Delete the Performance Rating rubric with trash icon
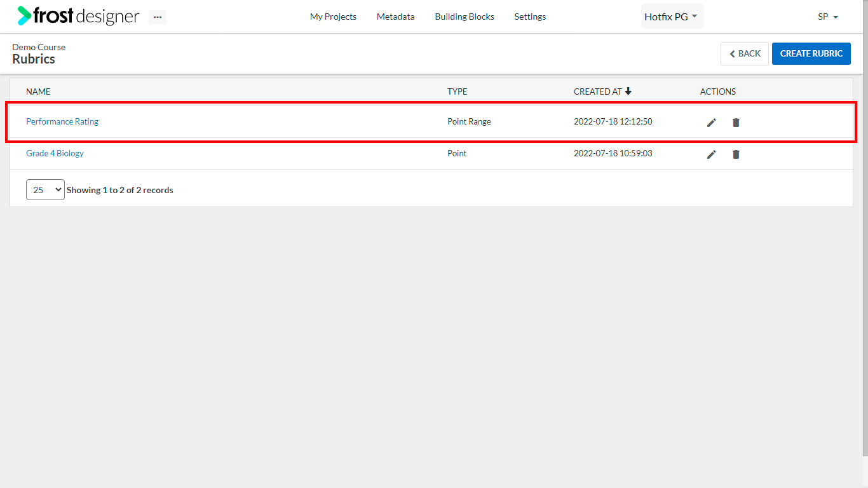This screenshot has width=868, height=488. coord(736,122)
